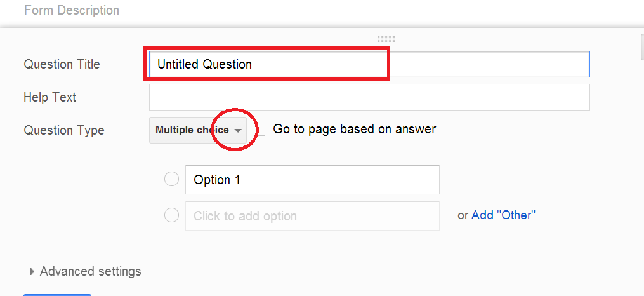Image resolution: width=644 pixels, height=296 pixels.
Task: Click the Add "Other" link
Action: pos(503,215)
